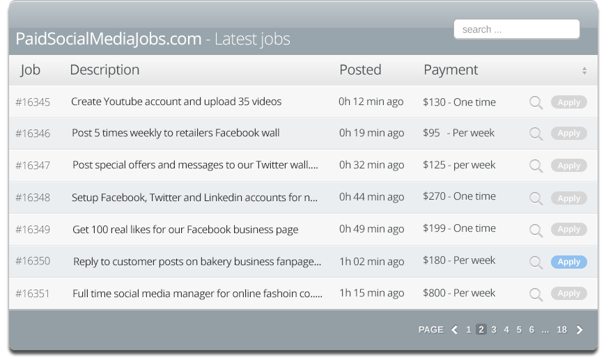Click into the search field

click(x=517, y=29)
